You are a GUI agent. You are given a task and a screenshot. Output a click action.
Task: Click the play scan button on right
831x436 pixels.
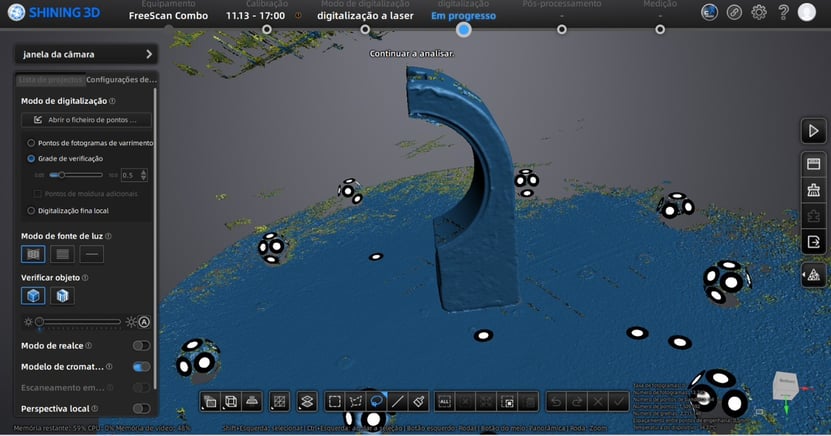click(x=812, y=131)
